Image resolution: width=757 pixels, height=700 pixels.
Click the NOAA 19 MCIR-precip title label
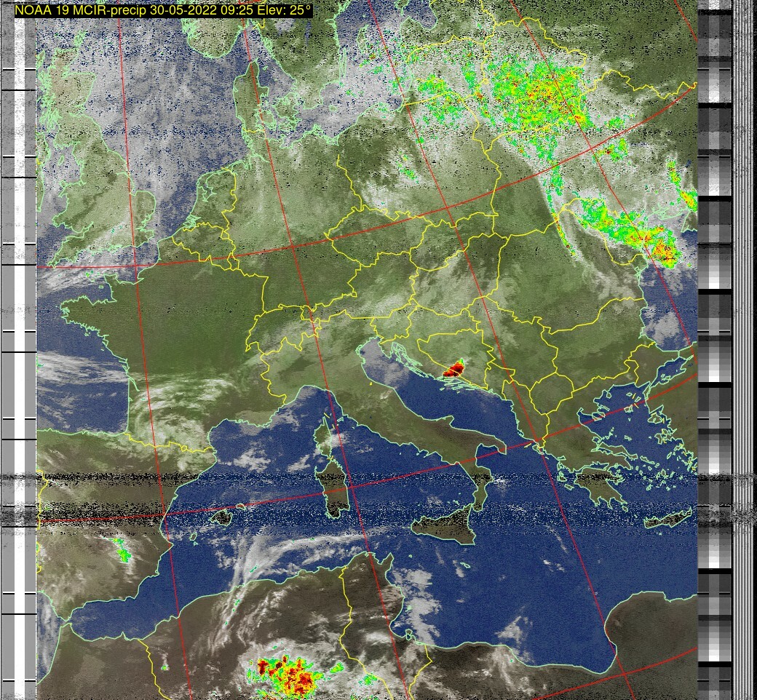point(163,10)
